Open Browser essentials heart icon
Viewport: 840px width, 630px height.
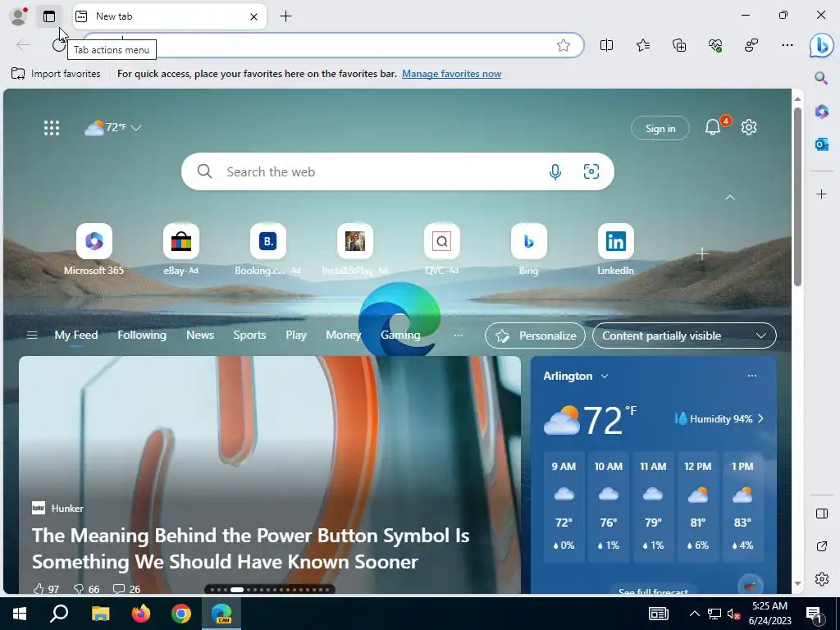click(715, 46)
